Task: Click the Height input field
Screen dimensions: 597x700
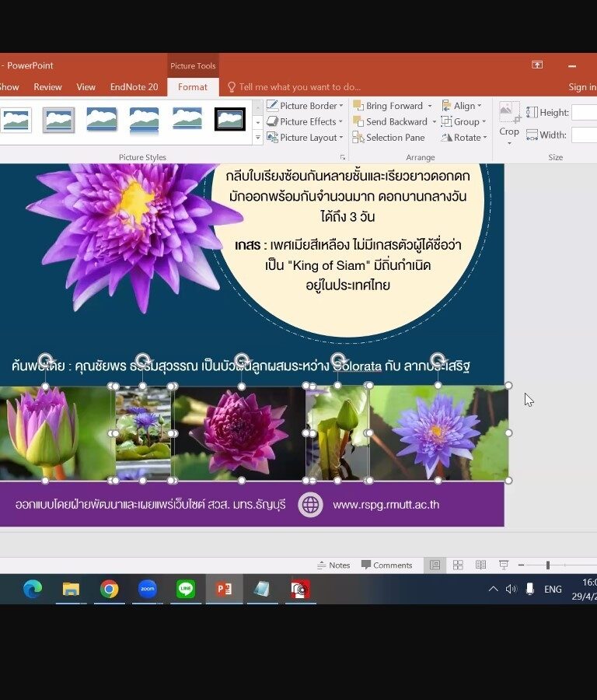Action: 584,113
